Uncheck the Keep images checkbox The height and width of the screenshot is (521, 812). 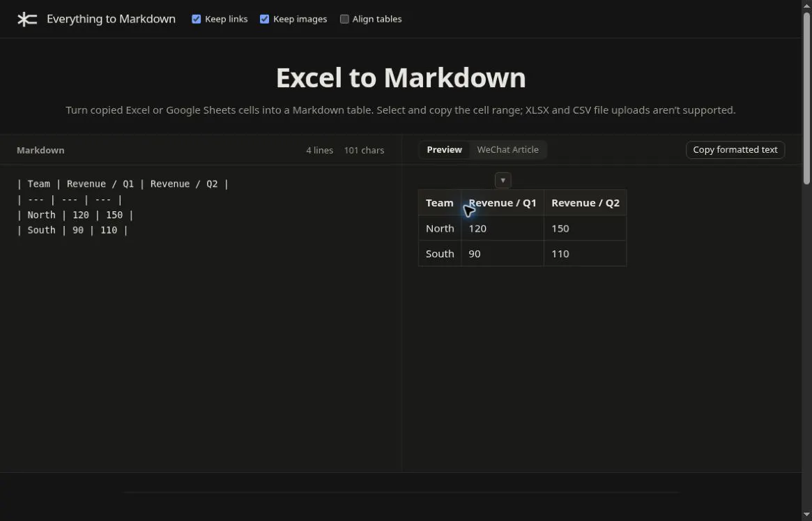tap(265, 20)
